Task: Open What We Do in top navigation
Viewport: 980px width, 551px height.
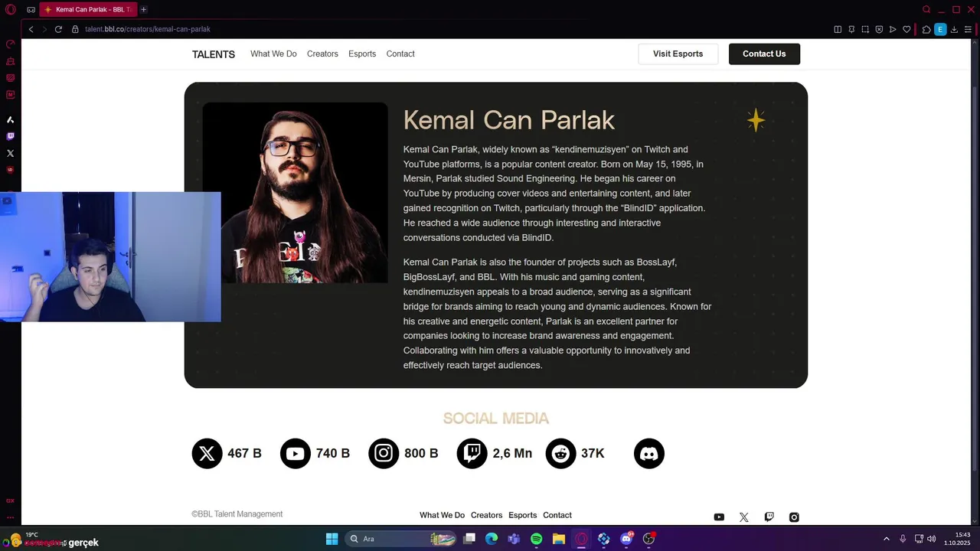Action: pos(273,54)
